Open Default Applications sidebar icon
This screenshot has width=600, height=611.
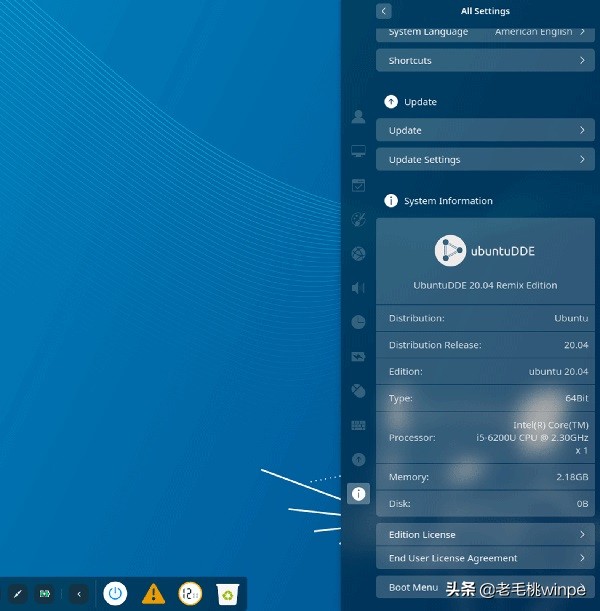click(358, 185)
